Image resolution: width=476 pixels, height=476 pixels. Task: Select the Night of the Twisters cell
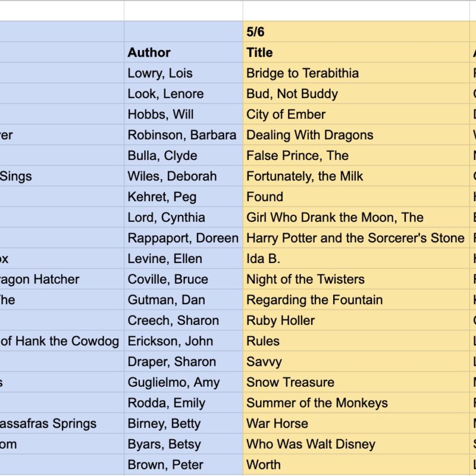click(356, 279)
